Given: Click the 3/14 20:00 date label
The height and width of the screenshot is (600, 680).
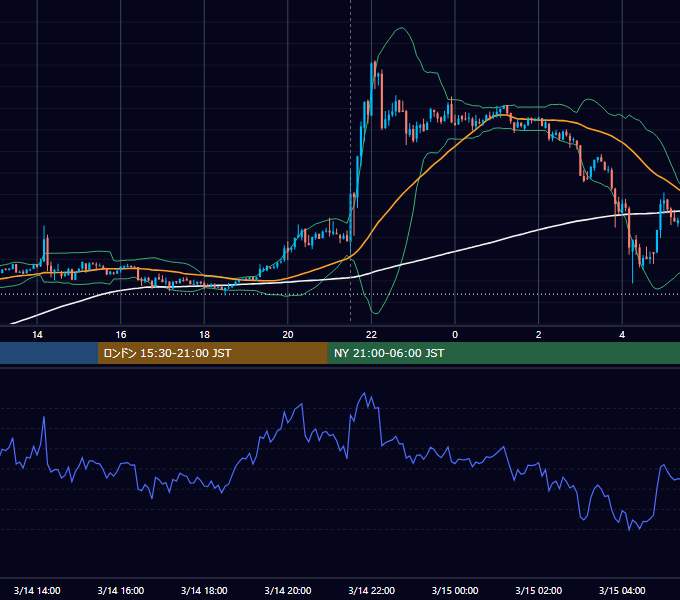Looking at the screenshot, I should [288, 590].
